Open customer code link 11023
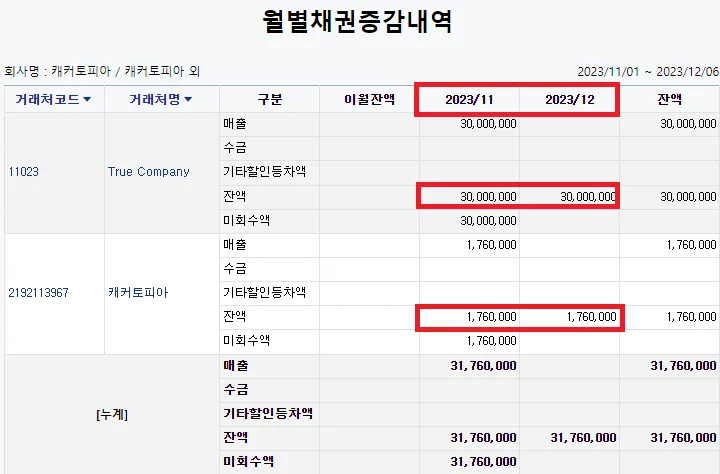The image size is (720, 474). [23, 172]
